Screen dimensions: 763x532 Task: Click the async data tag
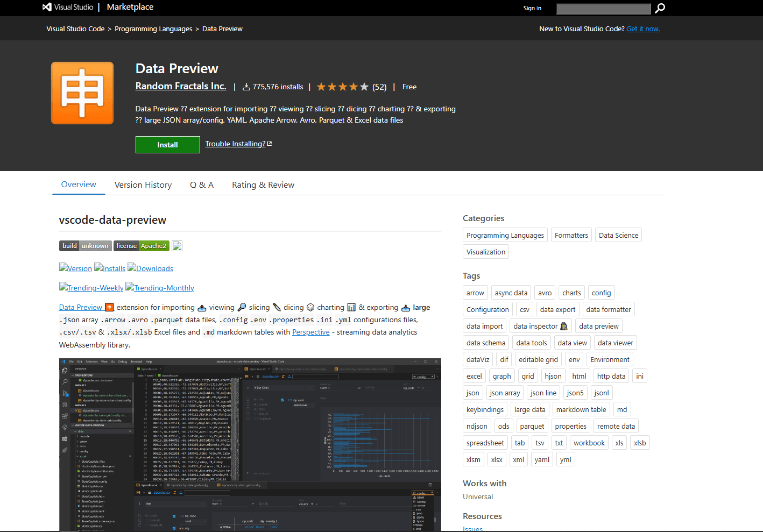click(511, 293)
